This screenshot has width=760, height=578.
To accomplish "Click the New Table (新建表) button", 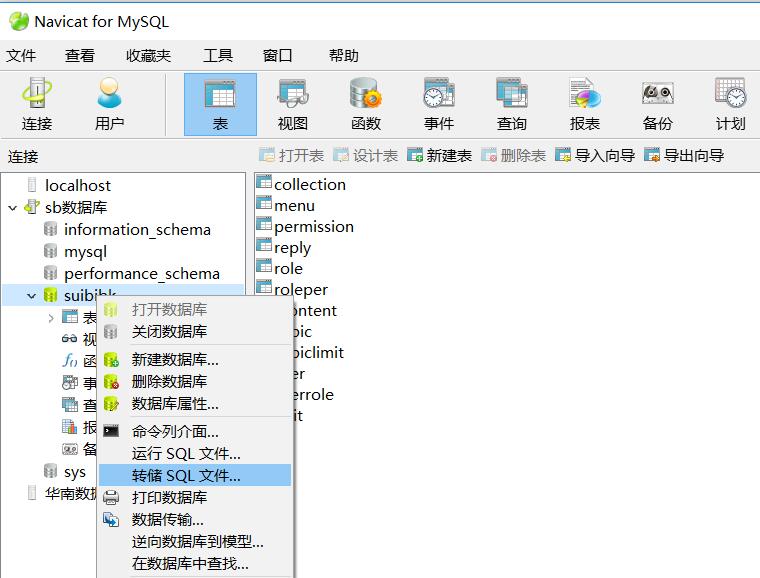I will click(439, 156).
